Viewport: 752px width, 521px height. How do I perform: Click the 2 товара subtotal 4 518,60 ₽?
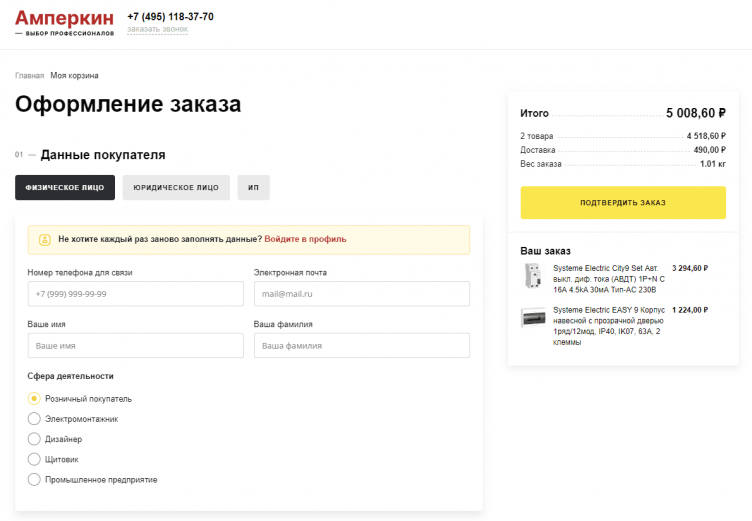click(x=706, y=136)
